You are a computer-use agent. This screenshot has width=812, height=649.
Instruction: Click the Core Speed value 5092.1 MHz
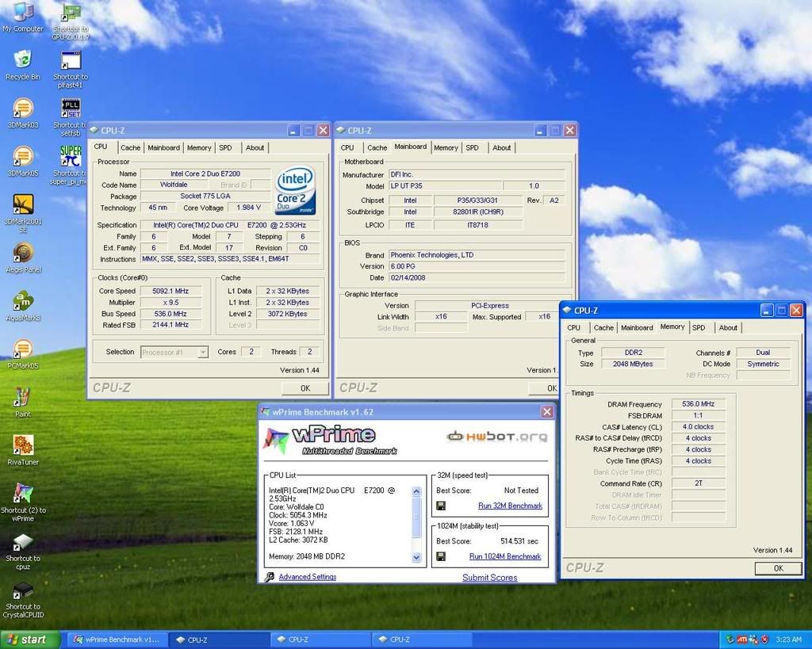pyautogui.click(x=170, y=291)
